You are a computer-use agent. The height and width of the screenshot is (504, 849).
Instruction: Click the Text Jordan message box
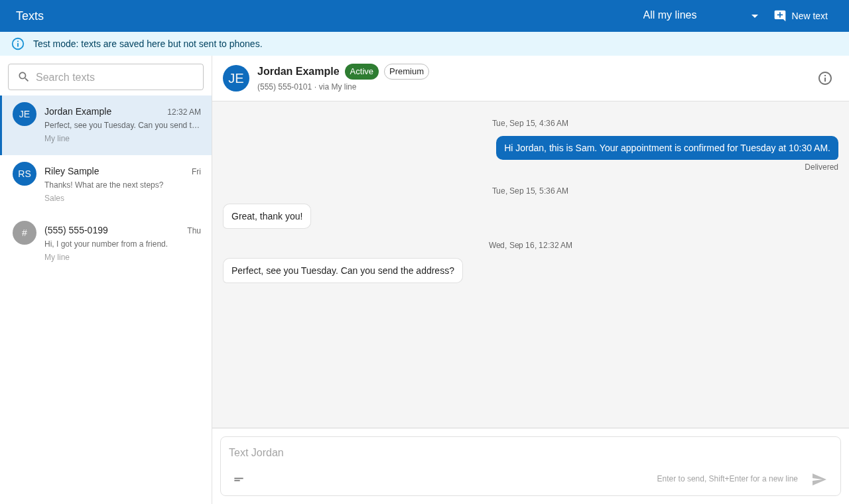pos(531,453)
